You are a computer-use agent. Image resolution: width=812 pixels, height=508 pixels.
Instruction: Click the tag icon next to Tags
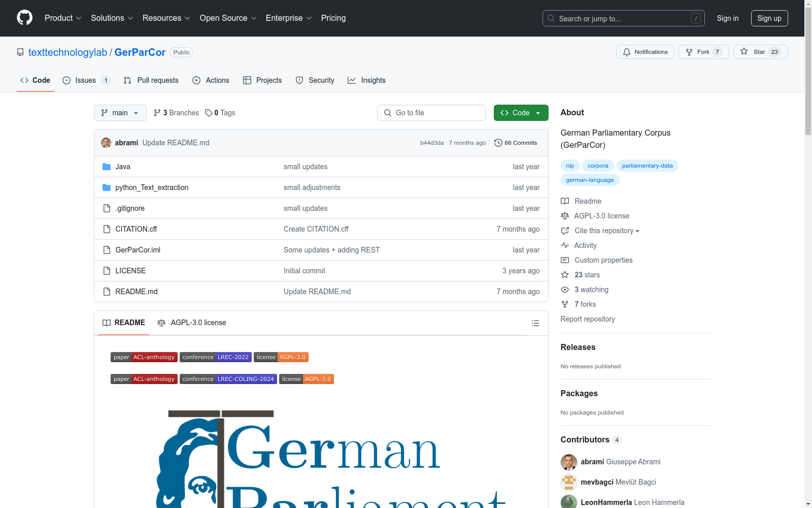pyautogui.click(x=209, y=113)
